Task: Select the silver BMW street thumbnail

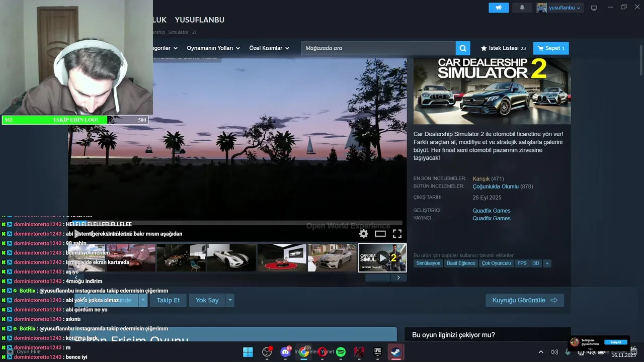Action: pyautogui.click(x=332, y=257)
